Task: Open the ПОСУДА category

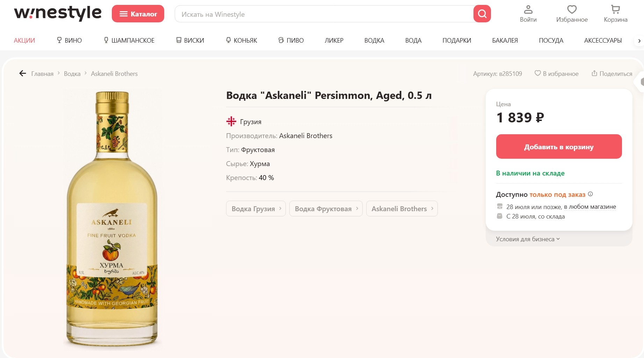Action: [x=551, y=41]
